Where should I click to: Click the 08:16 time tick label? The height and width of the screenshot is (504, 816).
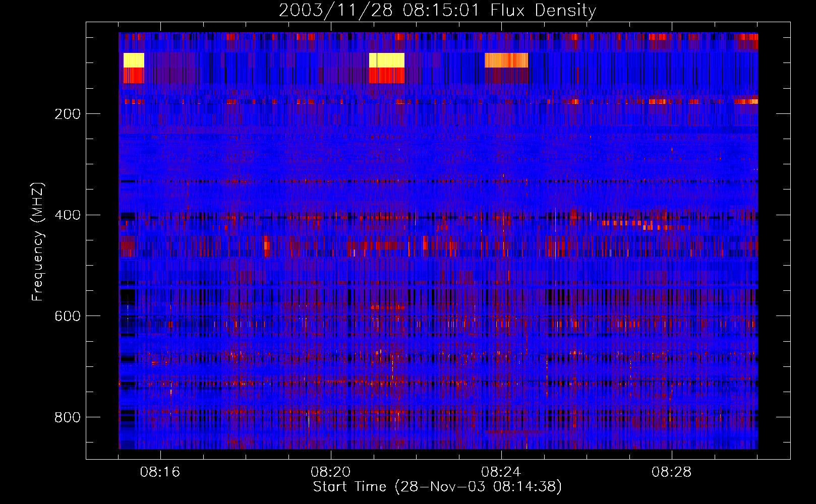pyautogui.click(x=160, y=472)
